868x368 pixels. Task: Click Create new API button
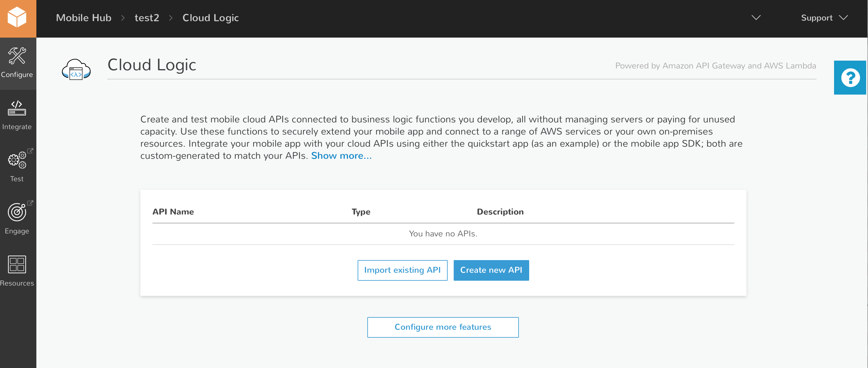click(491, 270)
